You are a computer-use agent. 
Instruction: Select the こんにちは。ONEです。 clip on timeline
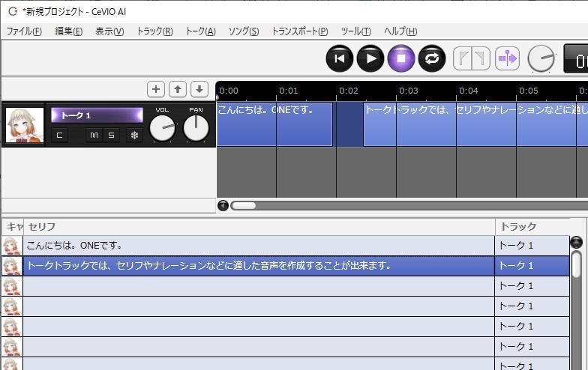[x=274, y=124]
